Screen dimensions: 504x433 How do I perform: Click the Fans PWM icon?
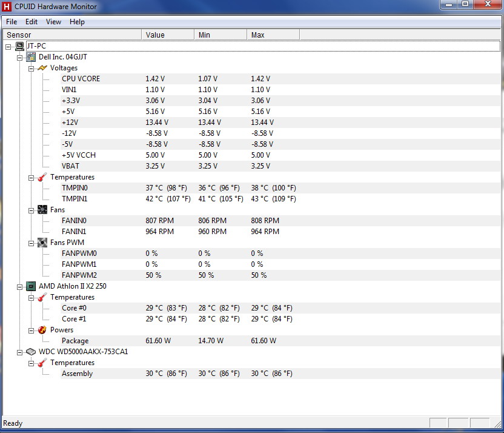tap(42, 243)
